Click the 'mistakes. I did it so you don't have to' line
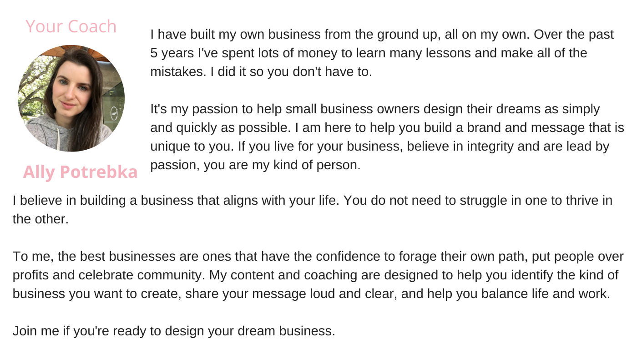The height and width of the screenshot is (364, 637). (261, 72)
